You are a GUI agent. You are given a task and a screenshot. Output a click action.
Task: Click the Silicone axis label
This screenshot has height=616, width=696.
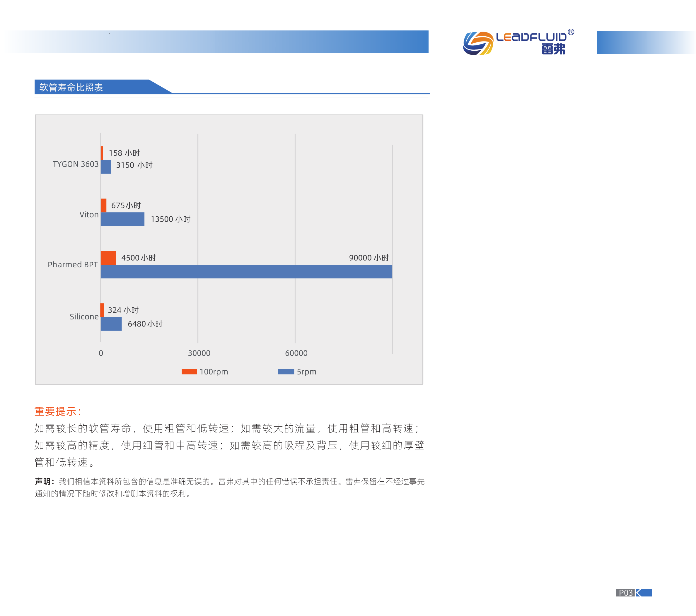click(84, 316)
